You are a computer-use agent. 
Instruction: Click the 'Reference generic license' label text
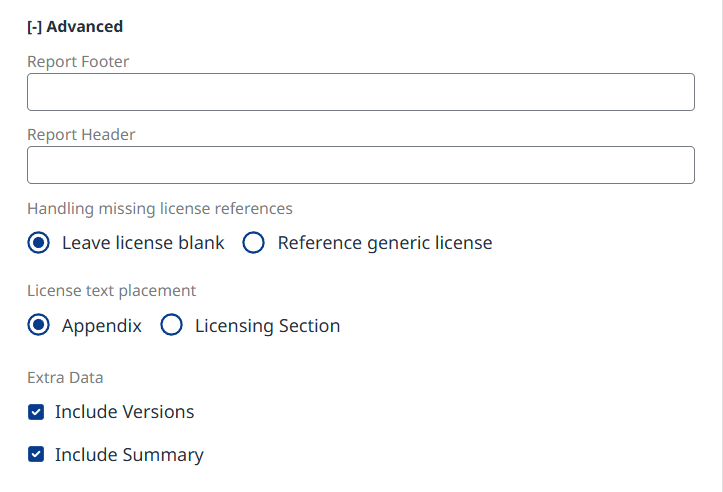tap(385, 243)
